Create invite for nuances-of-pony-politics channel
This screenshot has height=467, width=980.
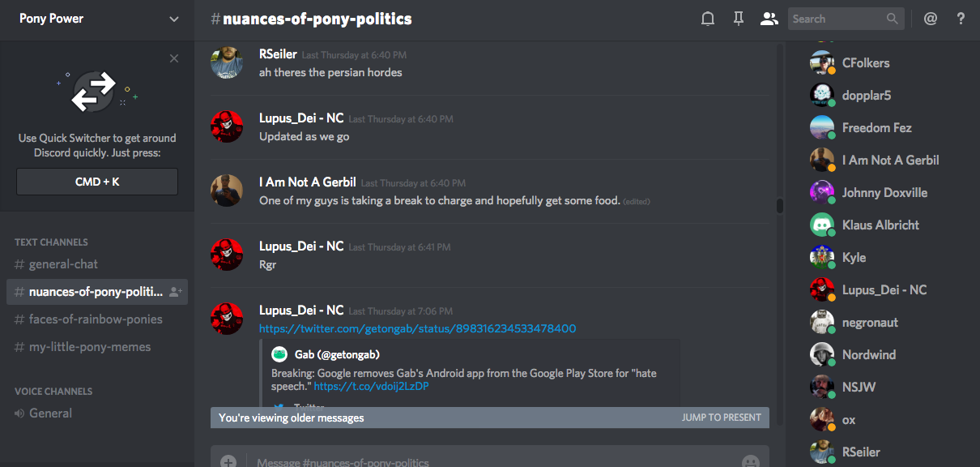(176, 292)
